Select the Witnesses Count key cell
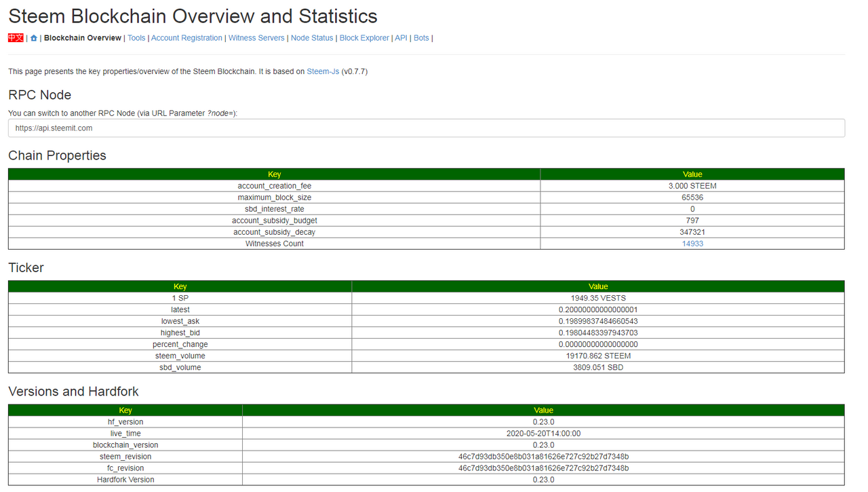 [x=275, y=244]
